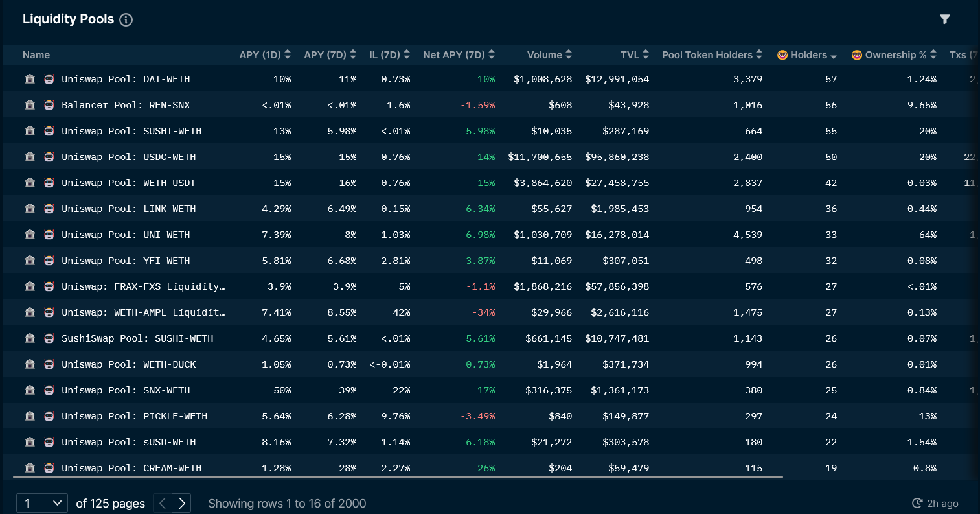Click the Net APY value -34%
This screenshot has height=514, width=980.
point(483,312)
